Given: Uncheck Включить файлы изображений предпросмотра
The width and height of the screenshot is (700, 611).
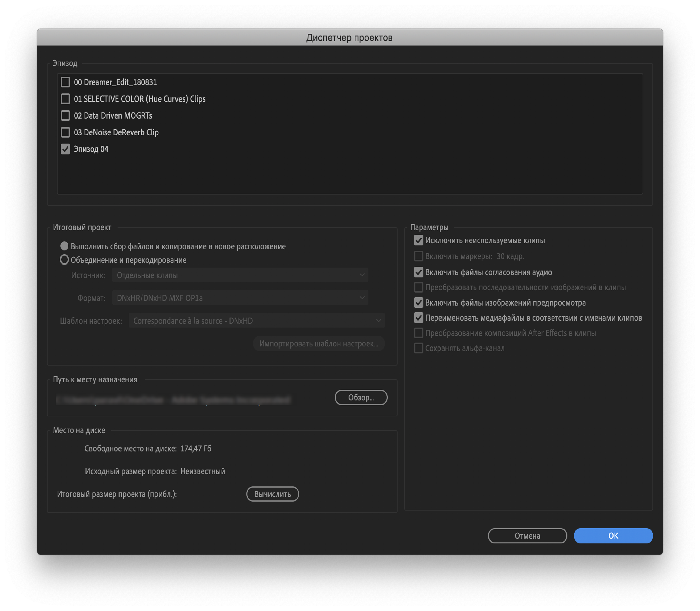Looking at the screenshot, I should [x=418, y=302].
